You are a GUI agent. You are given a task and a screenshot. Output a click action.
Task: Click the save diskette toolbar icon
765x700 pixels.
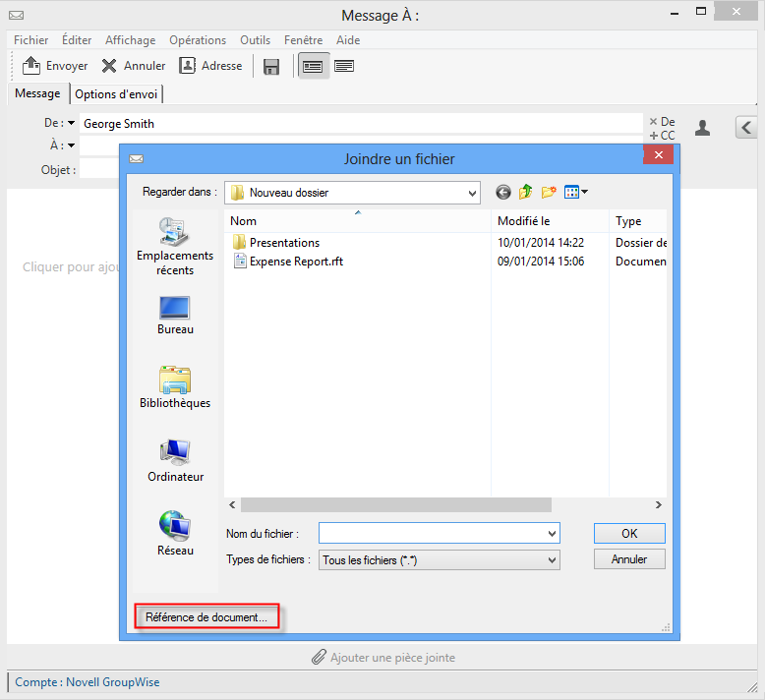(271, 66)
